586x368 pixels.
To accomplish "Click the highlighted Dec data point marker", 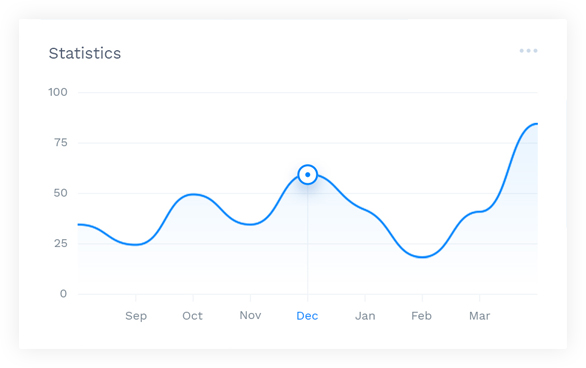I will pos(308,174).
